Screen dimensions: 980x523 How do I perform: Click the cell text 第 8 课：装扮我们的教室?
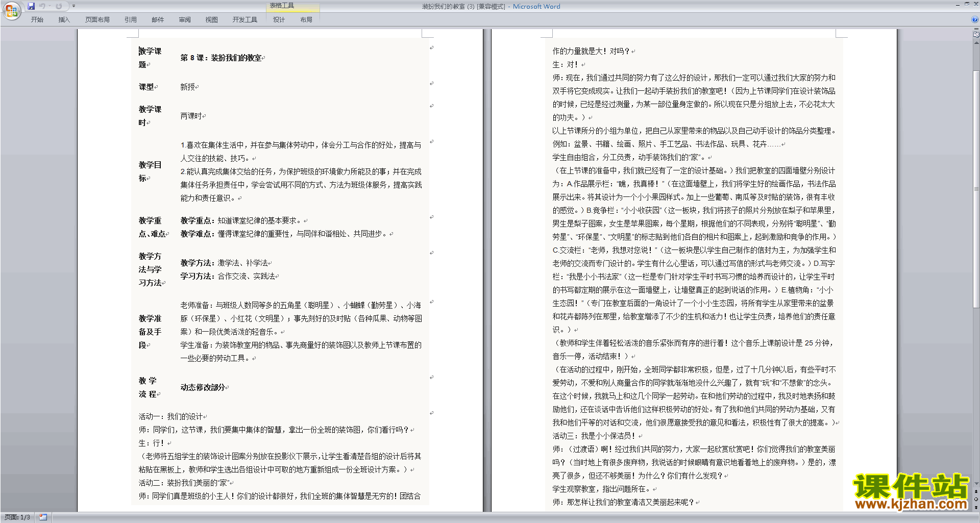point(221,58)
